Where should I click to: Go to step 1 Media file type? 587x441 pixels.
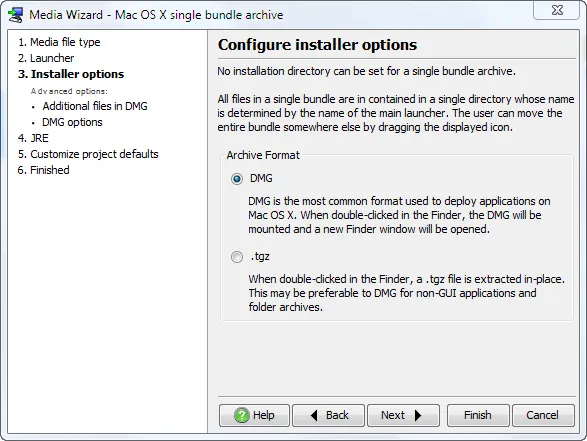[59, 42]
